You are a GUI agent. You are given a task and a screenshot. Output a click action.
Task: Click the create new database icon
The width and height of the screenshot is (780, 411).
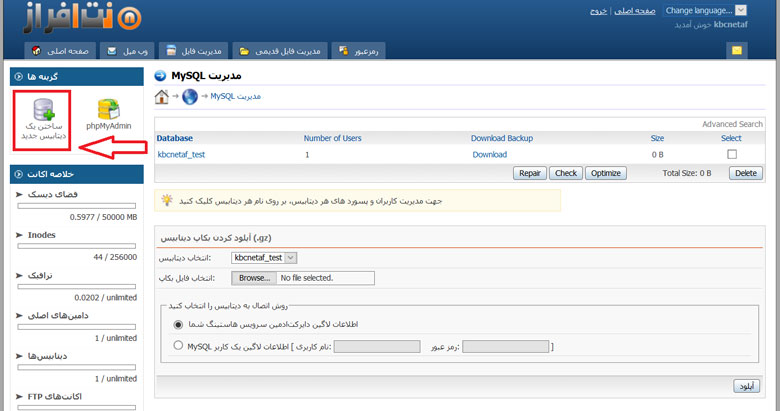[44, 110]
